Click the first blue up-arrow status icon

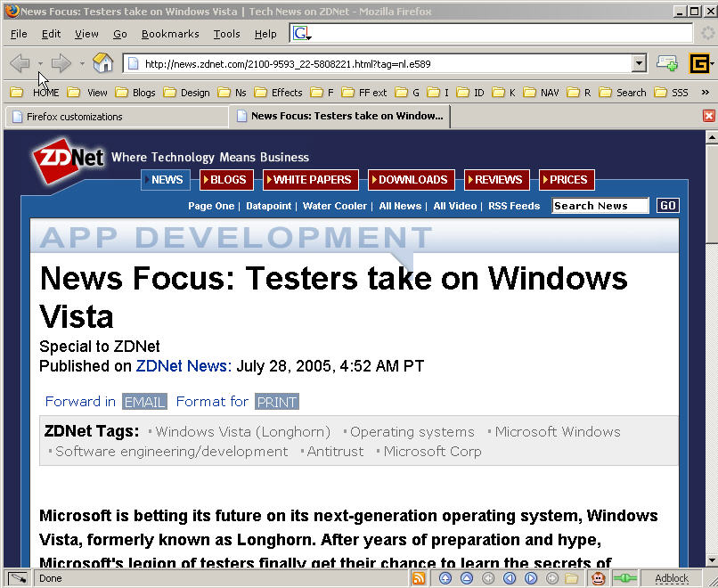[x=445, y=578]
